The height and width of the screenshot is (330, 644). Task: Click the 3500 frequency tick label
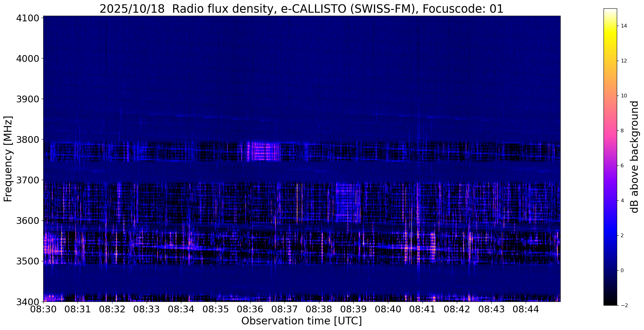pos(27,261)
